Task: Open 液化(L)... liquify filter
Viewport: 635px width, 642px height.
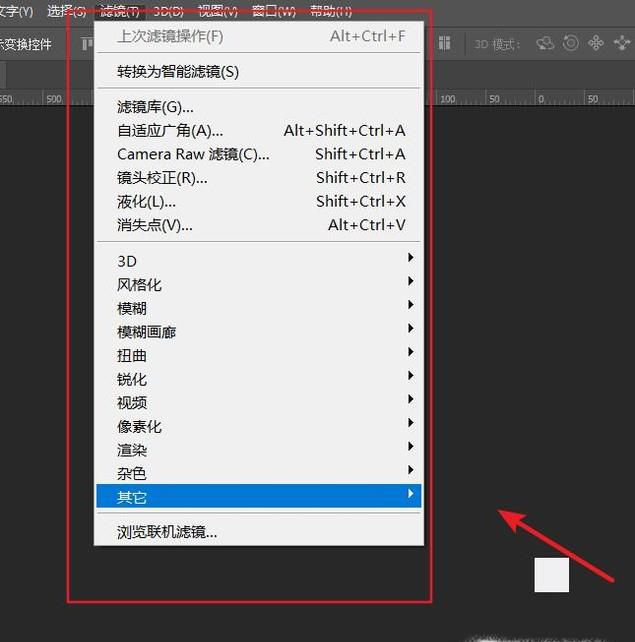Action: 259,201
